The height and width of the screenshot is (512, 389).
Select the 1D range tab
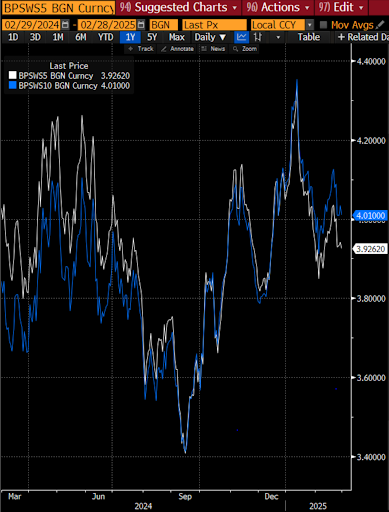coord(13,37)
